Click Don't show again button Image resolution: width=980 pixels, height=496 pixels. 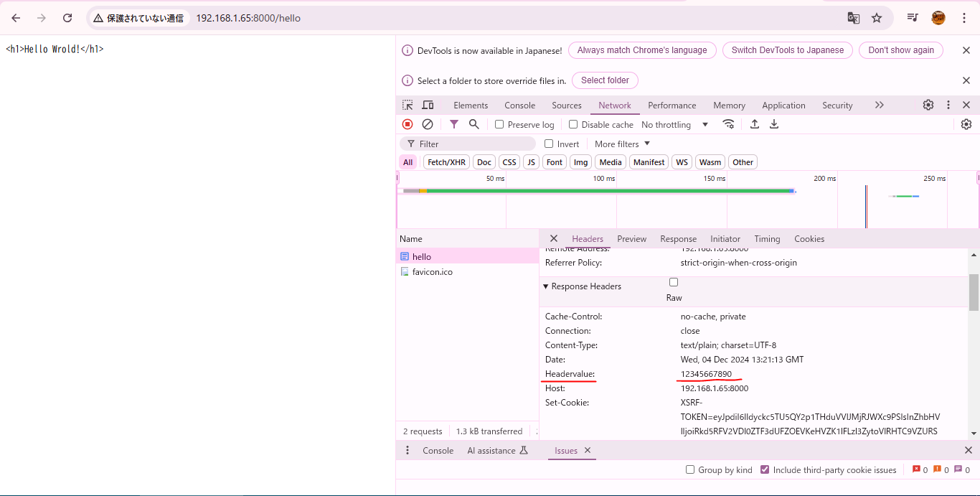[901, 50]
